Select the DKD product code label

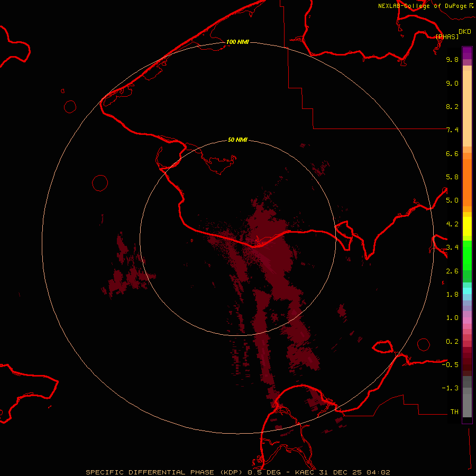tap(465, 32)
